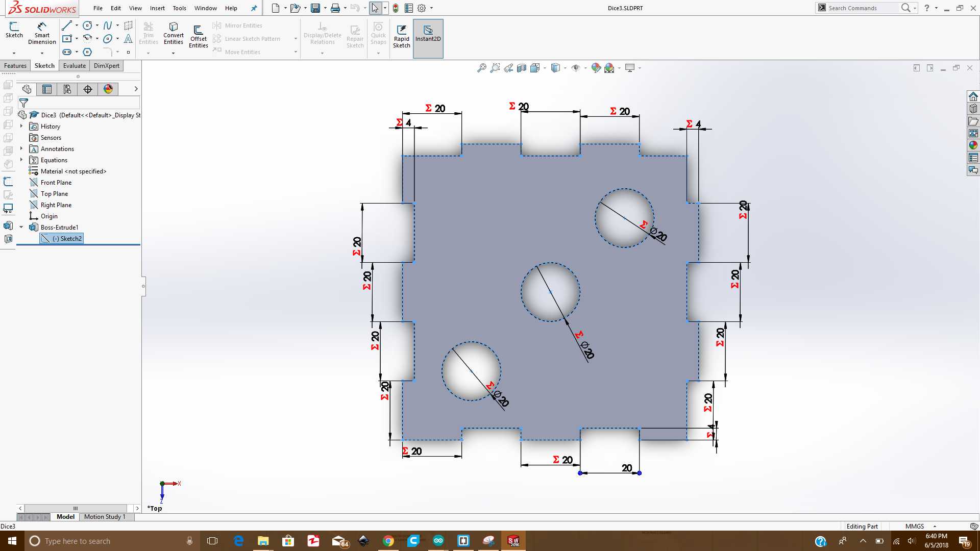Click Convert Entities tool

tap(173, 33)
